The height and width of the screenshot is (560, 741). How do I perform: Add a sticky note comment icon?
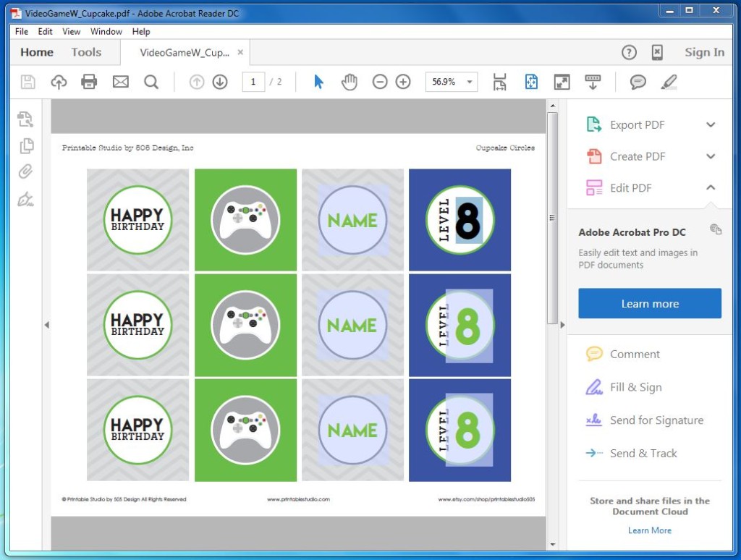[x=638, y=82]
